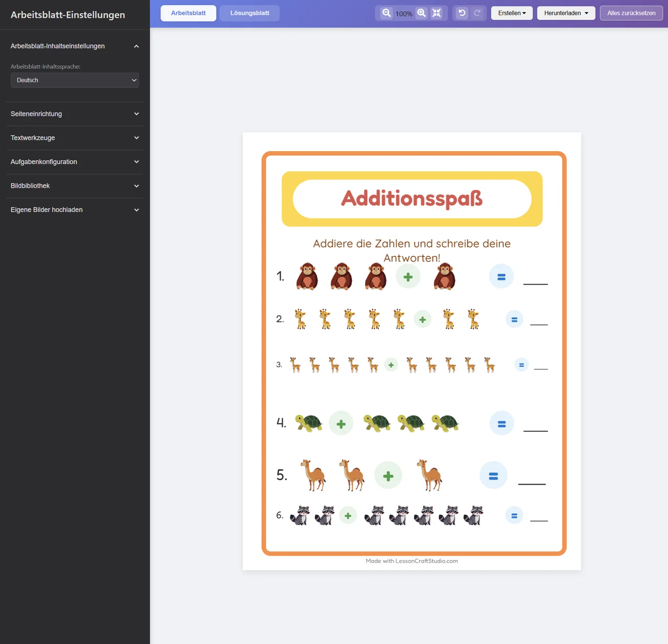668x644 pixels.
Task: Click the equals sign in row 1
Action: pos(501,276)
